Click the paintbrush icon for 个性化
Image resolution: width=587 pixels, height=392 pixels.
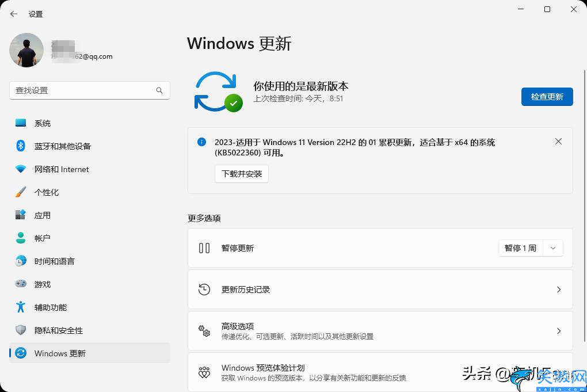(21, 192)
